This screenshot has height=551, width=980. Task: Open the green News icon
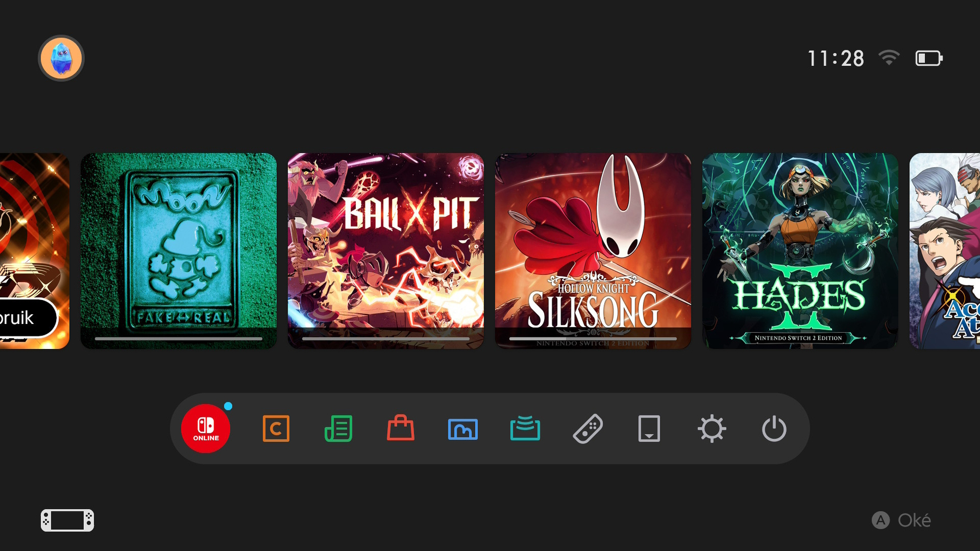tap(338, 428)
